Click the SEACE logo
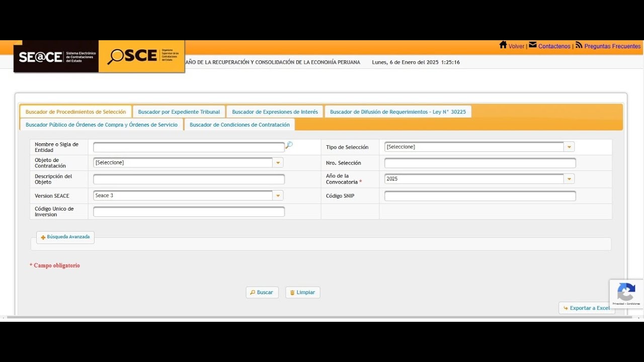644x362 pixels. tap(56, 56)
